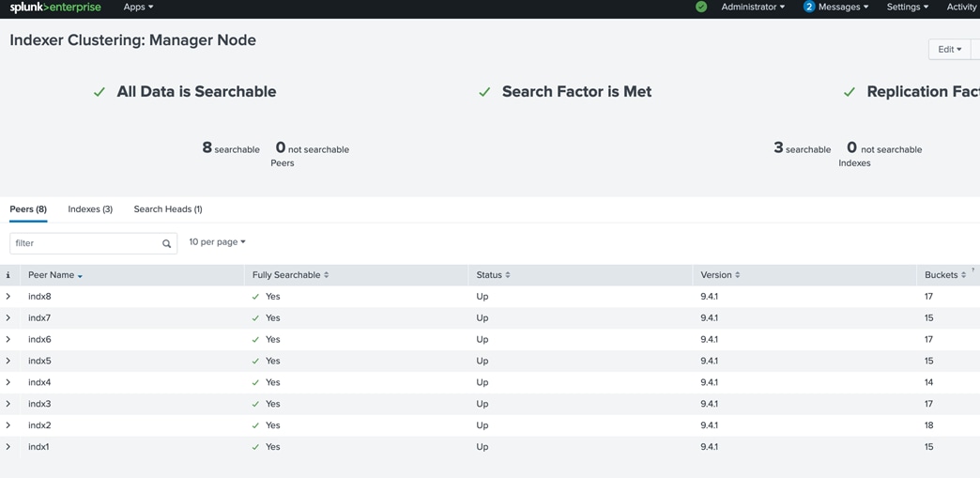This screenshot has height=478, width=980.
Task: Click the Splunk Enterprise logo
Action: pyautogui.click(x=55, y=8)
